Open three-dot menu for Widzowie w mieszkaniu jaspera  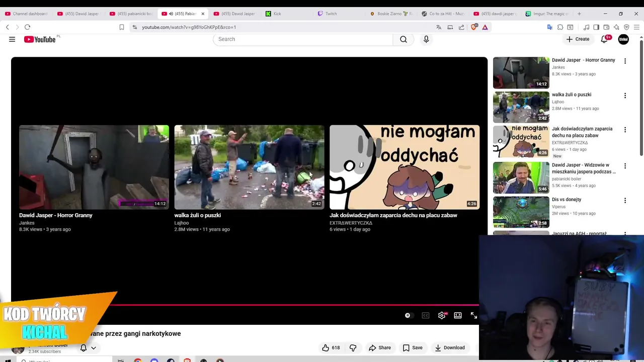[625, 166]
